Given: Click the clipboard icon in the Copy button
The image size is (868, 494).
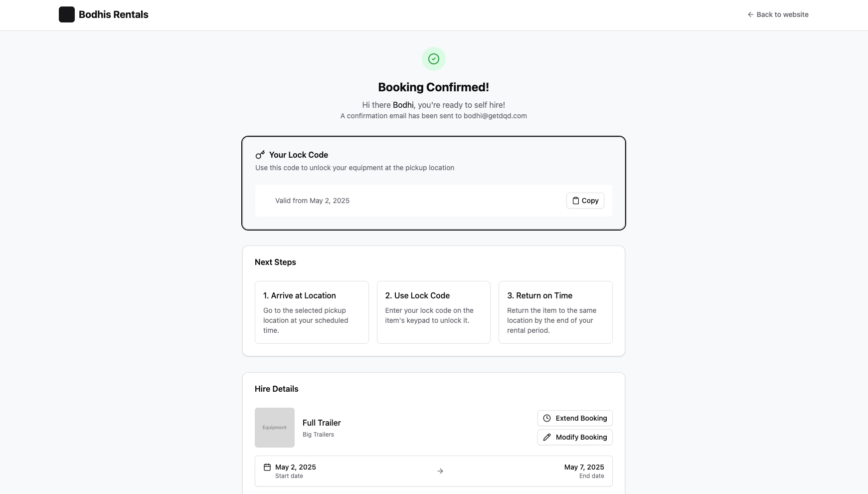Looking at the screenshot, I should (576, 201).
